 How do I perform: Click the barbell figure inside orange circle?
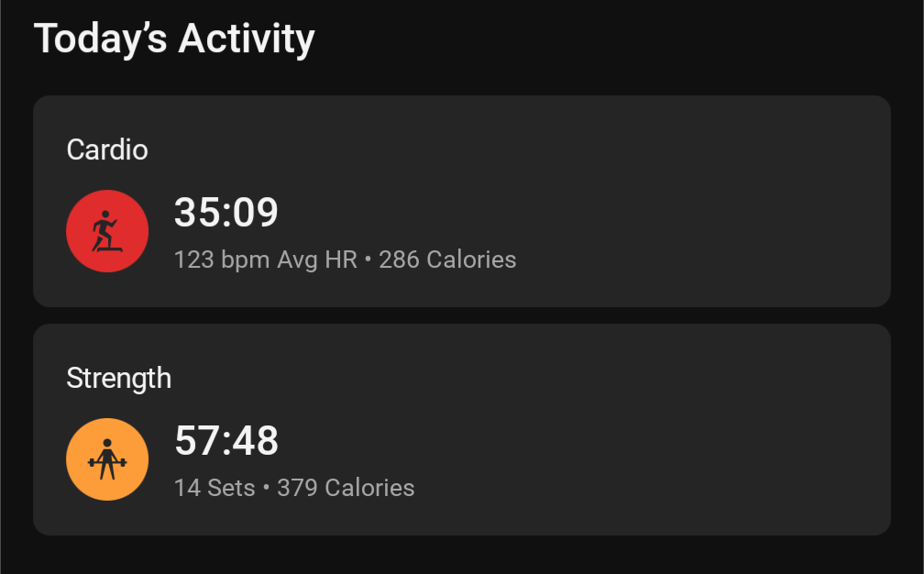click(x=107, y=459)
